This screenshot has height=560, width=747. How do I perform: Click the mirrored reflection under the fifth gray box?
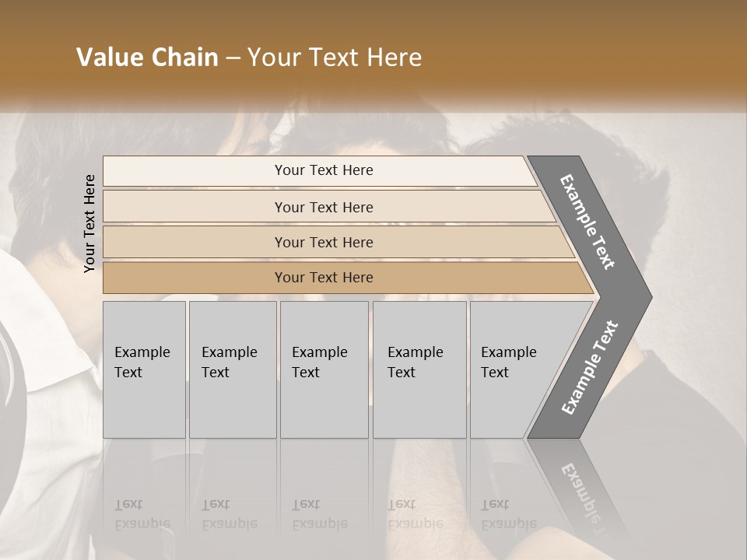[x=509, y=515]
